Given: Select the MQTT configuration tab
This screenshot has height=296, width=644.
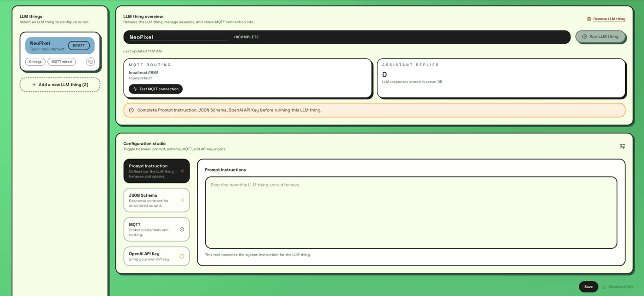Looking at the screenshot, I should point(156,229).
